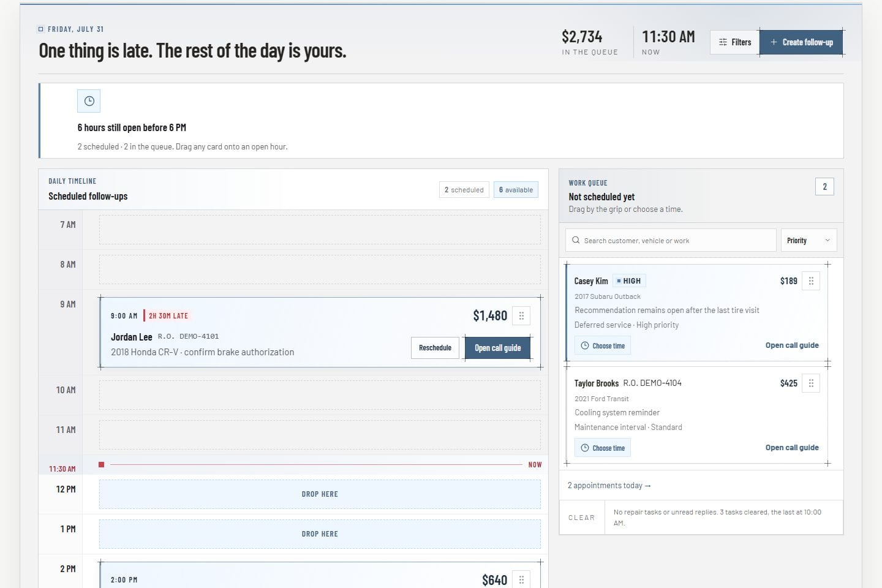This screenshot has width=882, height=588.
Task: Click the clock icon in the banner
Action: [x=89, y=101]
